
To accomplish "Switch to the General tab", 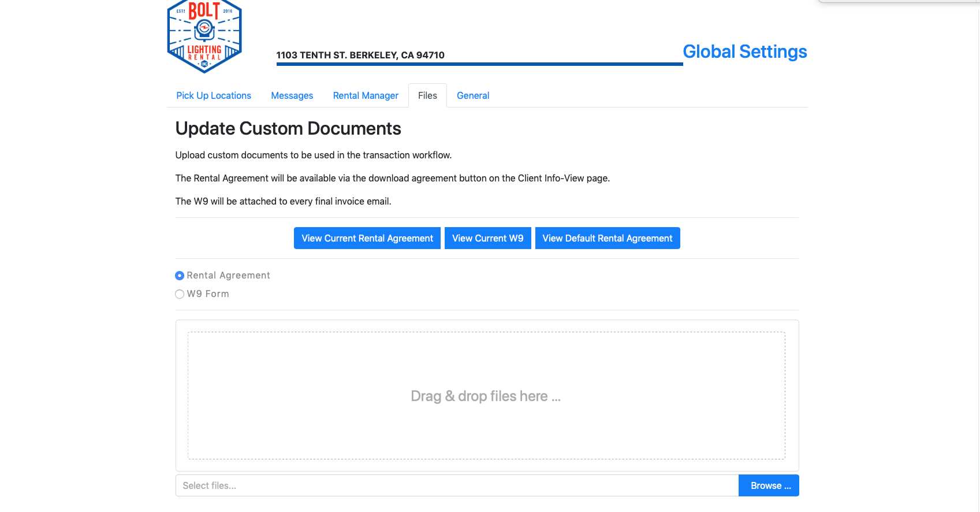I will [472, 95].
